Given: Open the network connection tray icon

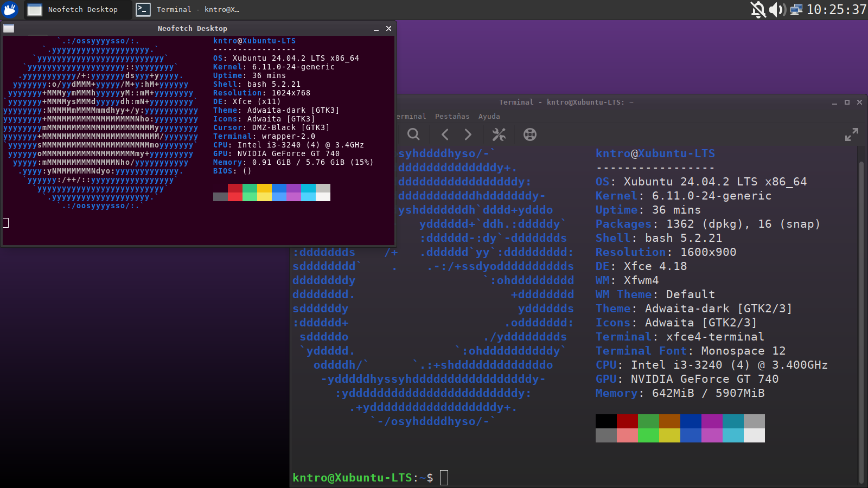Looking at the screenshot, I should (x=796, y=9).
